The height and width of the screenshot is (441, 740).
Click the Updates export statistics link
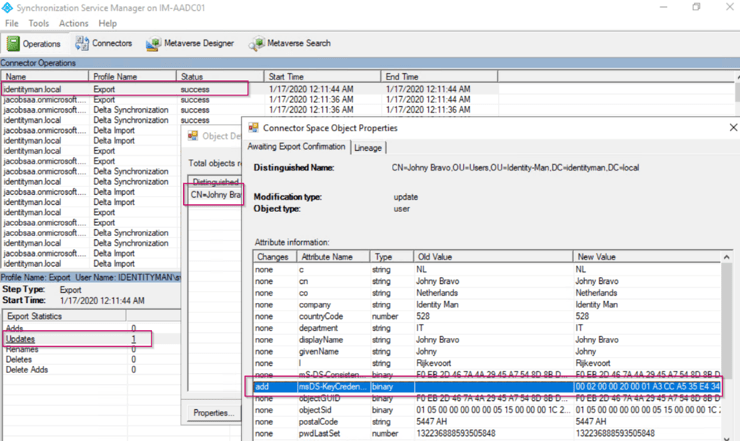click(20, 340)
